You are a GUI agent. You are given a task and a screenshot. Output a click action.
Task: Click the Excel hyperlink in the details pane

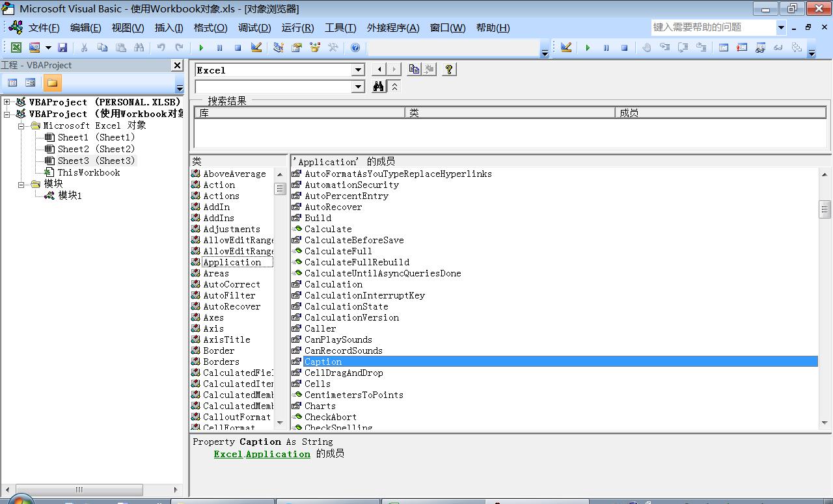(227, 454)
